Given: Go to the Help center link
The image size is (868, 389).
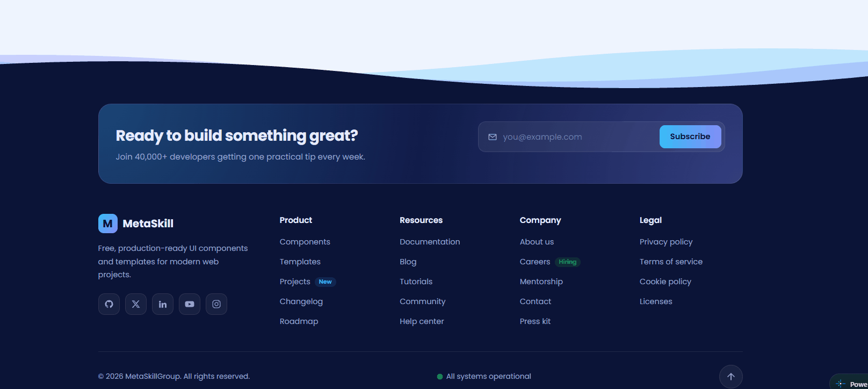Looking at the screenshot, I should coord(422,321).
